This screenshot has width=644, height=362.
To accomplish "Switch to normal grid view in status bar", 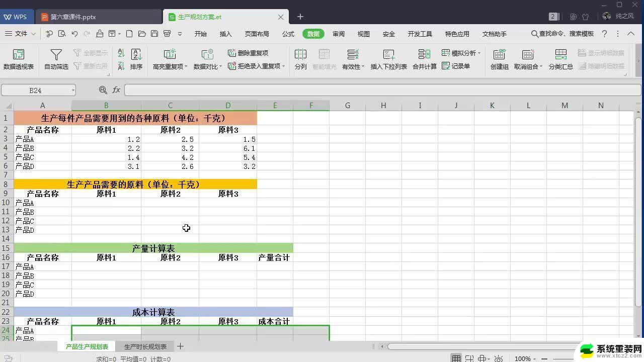I will tap(456, 358).
